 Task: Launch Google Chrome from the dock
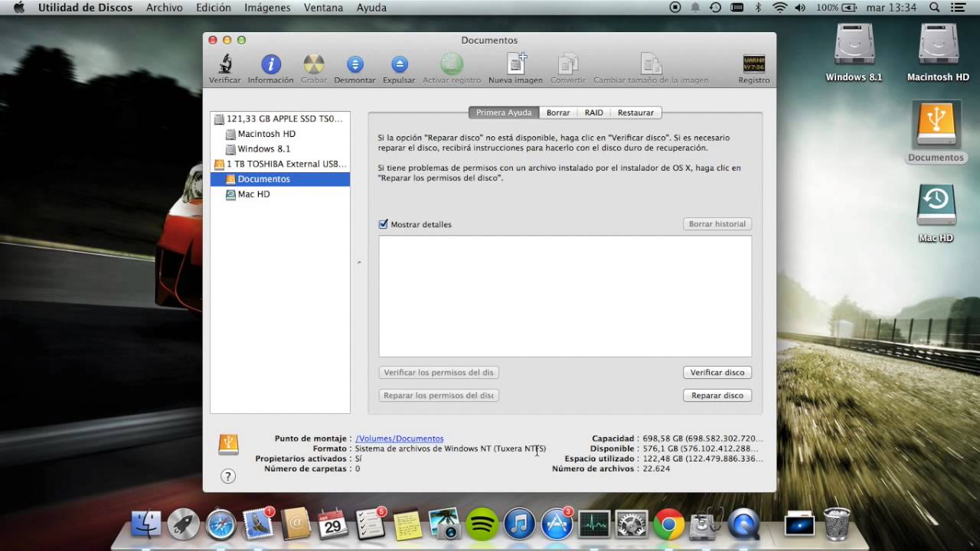[668, 525]
